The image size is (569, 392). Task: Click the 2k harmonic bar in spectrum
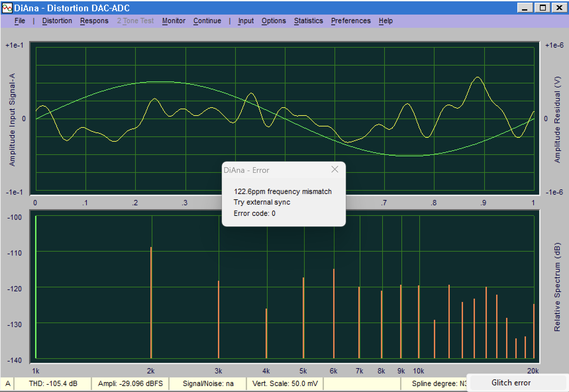point(151,303)
